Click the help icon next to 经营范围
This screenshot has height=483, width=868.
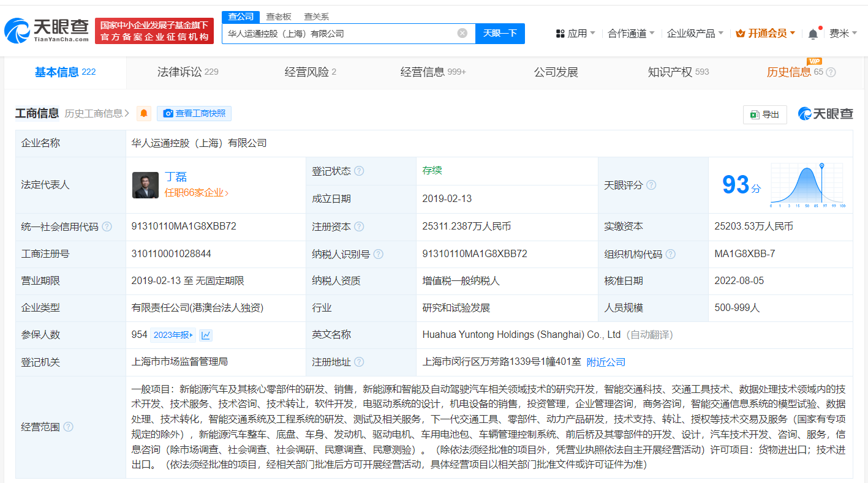pyautogui.click(x=68, y=427)
